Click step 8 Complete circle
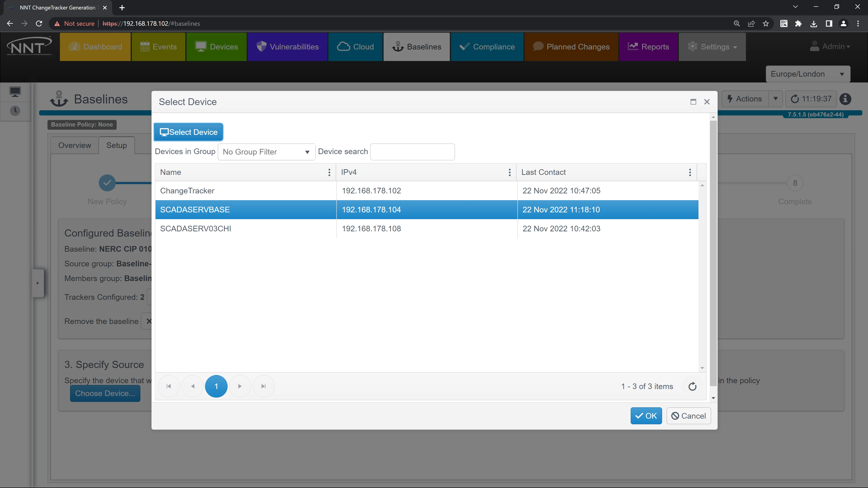 point(795,183)
